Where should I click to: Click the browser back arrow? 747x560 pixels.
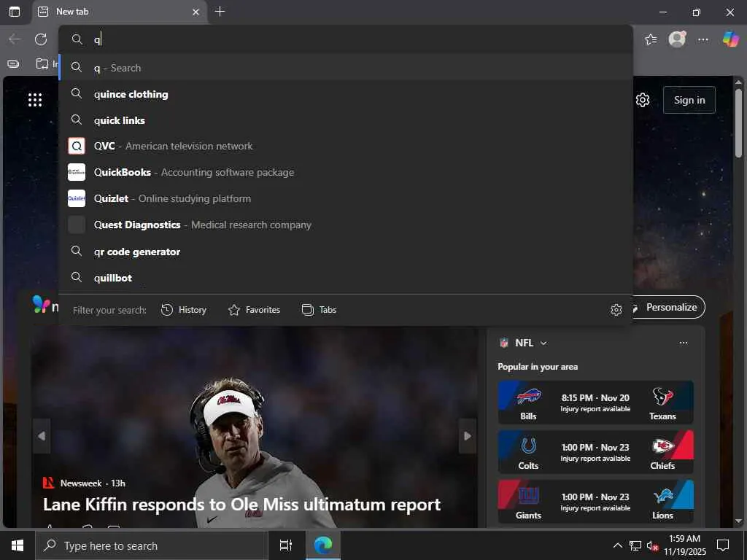click(x=15, y=39)
